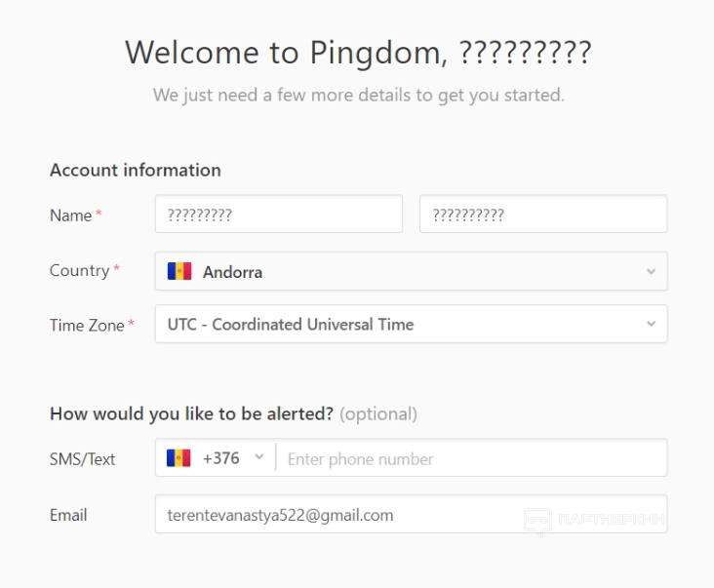Image resolution: width=714 pixels, height=588 pixels.
Task: Expand the +376 phone code chevron
Action: click(258, 457)
